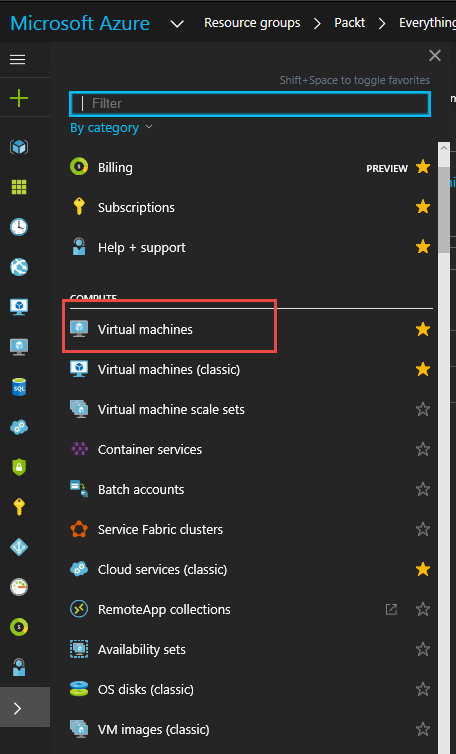This screenshot has width=456, height=754.
Task: Go to the Packt breadcrumb link
Action: coord(350,23)
